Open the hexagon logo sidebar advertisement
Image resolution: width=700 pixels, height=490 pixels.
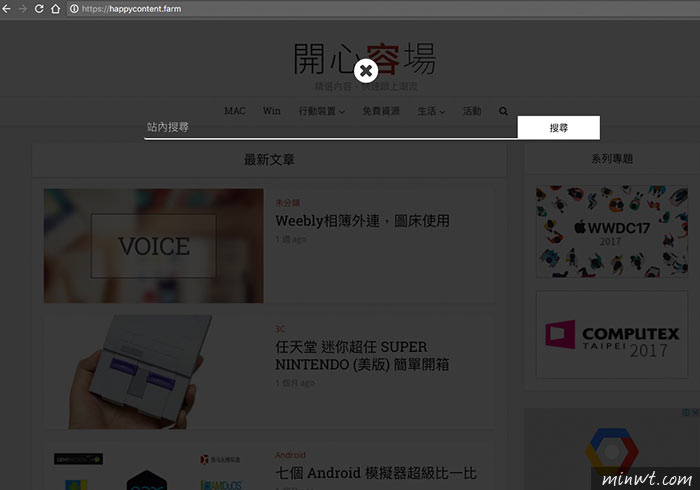612,449
